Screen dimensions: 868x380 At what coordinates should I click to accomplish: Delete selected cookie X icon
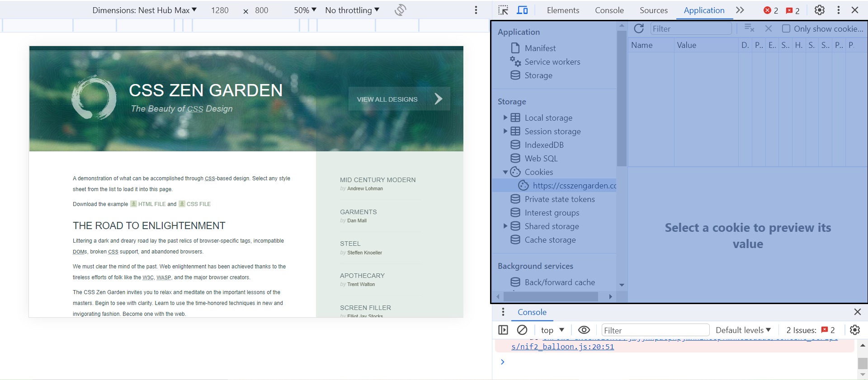(x=769, y=28)
